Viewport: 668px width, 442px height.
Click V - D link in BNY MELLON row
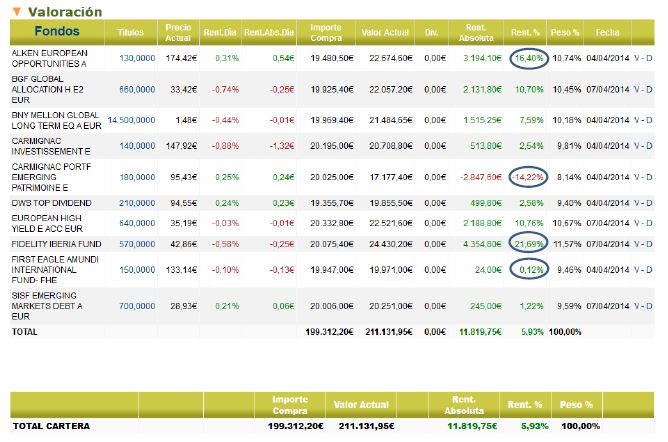[643, 120]
